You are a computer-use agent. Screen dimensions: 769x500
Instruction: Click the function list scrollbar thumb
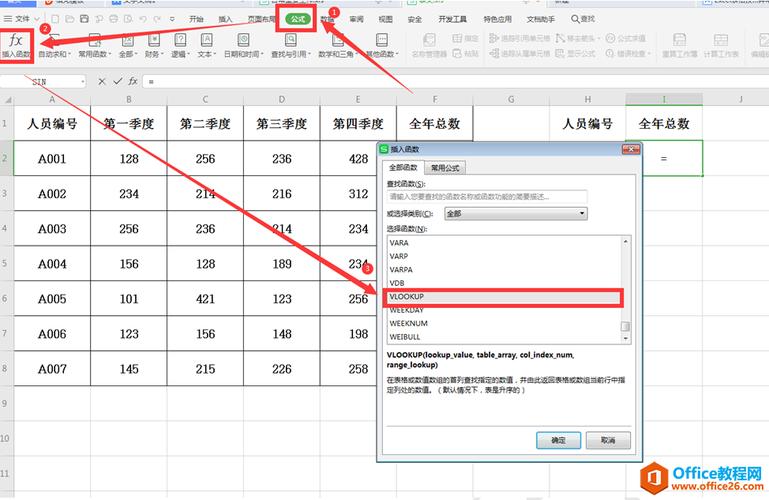[625, 326]
